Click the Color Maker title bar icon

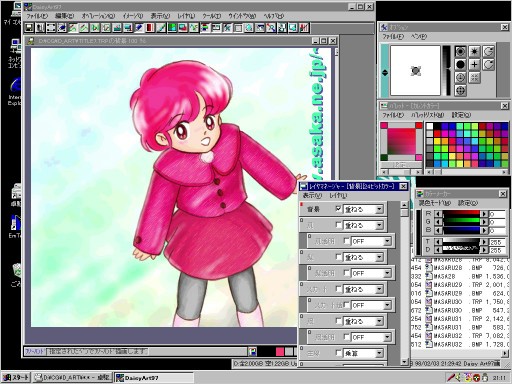point(420,194)
